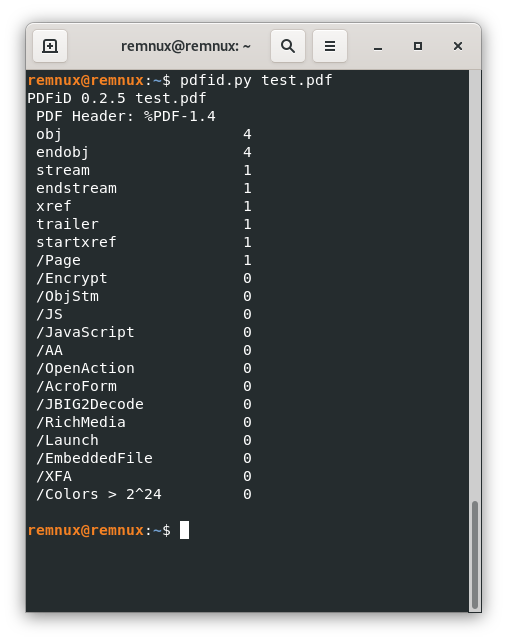The height and width of the screenshot is (641, 507).
Task: Click the /JavaScript output line
Action: [144, 332]
